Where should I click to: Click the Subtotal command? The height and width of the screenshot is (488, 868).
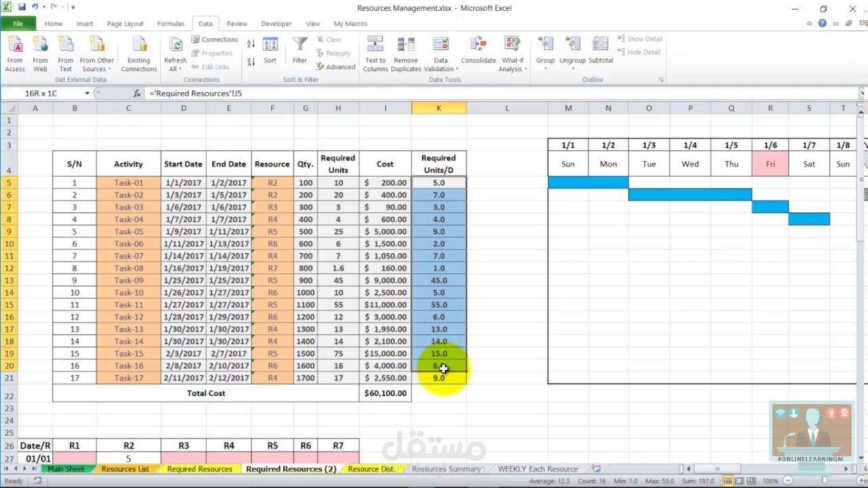[x=601, y=52]
